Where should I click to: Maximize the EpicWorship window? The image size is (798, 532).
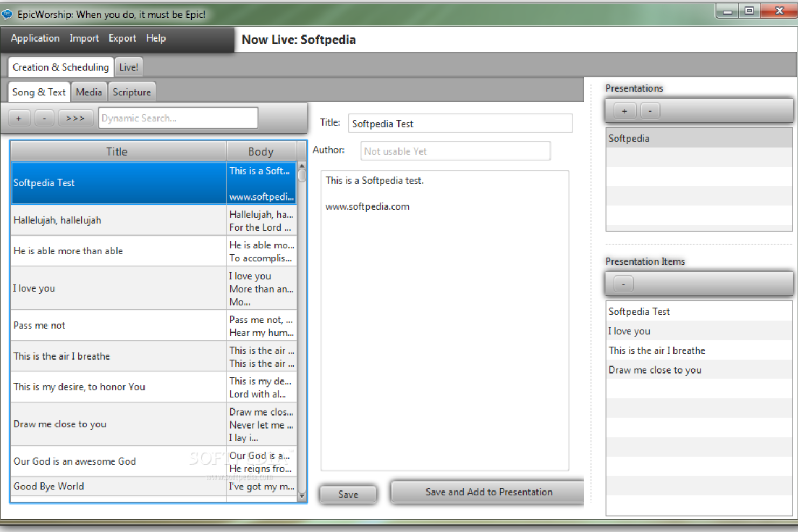(749, 11)
